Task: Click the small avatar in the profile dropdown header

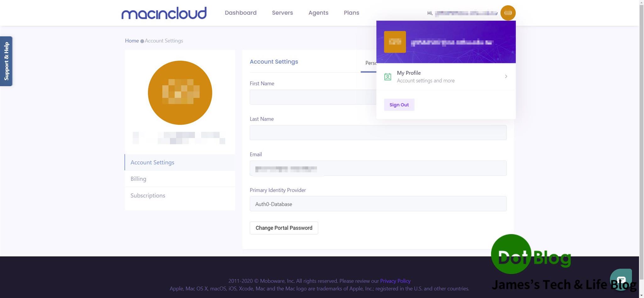Action: click(395, 42)
